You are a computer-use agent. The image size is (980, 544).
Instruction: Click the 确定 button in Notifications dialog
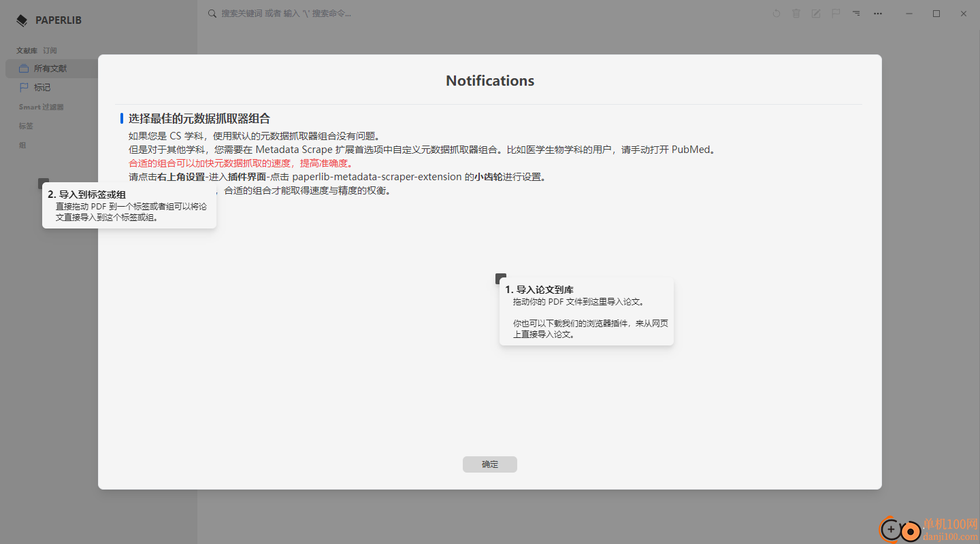pyautogui.click(x=490, y=464)
